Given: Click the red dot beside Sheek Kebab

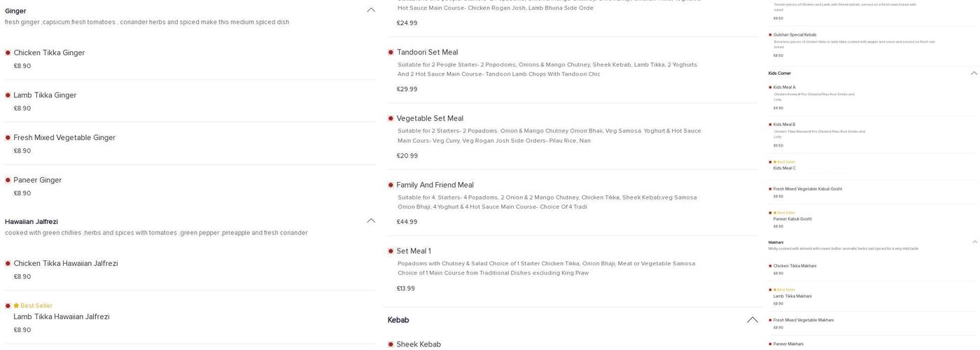Looking at the screenshot, I should point(391,344).
